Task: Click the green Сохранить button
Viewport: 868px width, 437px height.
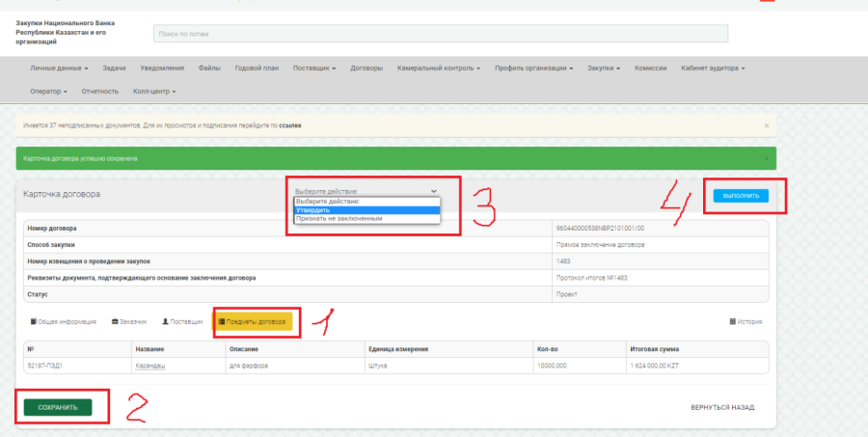Action: (x=58, y=407)
